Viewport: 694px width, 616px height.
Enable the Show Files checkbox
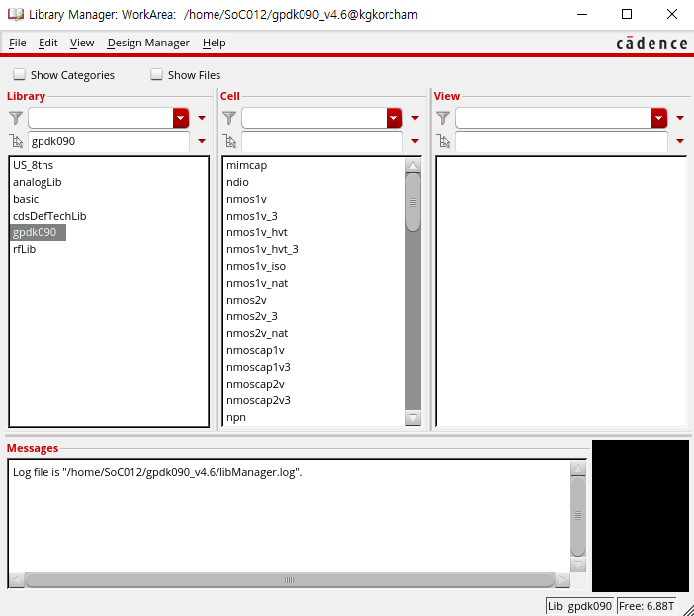[156, 74]
